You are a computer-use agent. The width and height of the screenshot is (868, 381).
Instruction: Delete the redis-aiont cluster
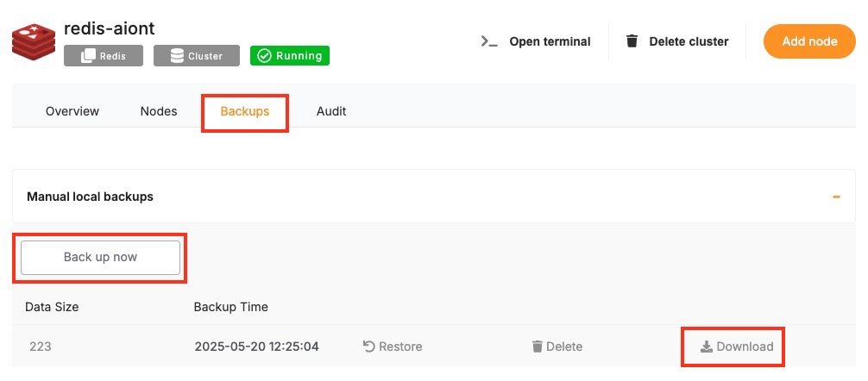click(676, 41)
